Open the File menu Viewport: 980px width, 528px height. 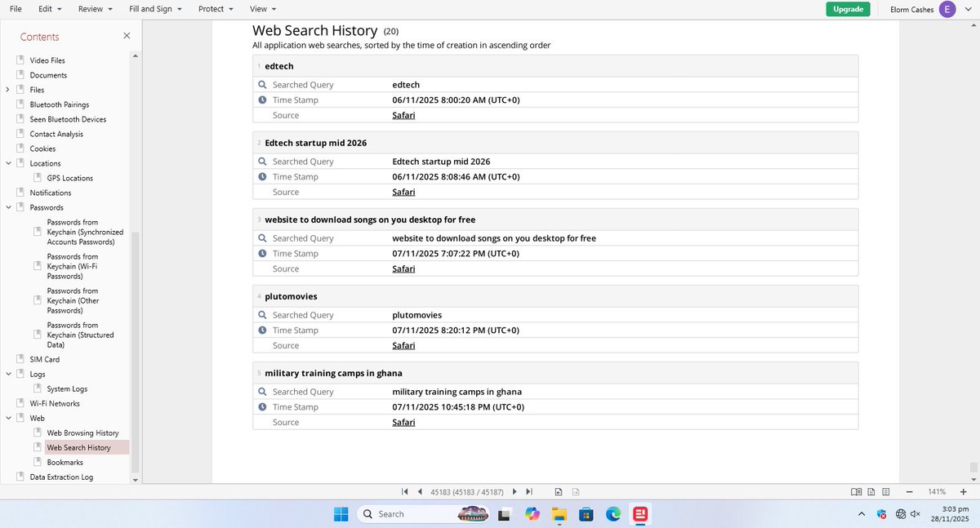[15, 8]
